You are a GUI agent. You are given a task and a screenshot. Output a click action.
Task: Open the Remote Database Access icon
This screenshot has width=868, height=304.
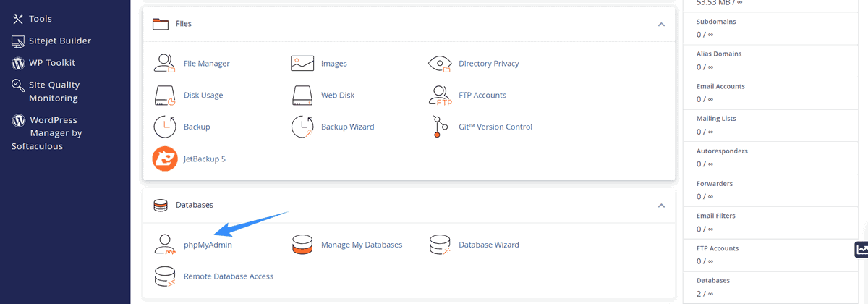pos(165,276)
